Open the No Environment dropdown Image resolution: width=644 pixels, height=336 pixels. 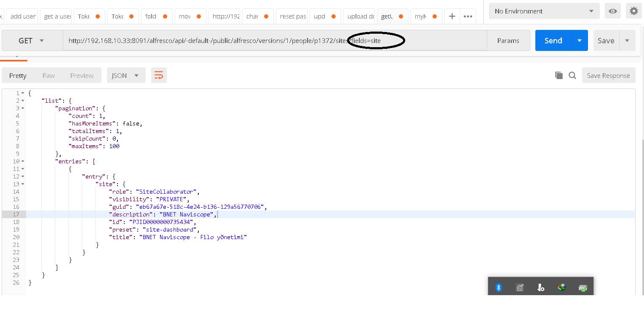[544, 11]
